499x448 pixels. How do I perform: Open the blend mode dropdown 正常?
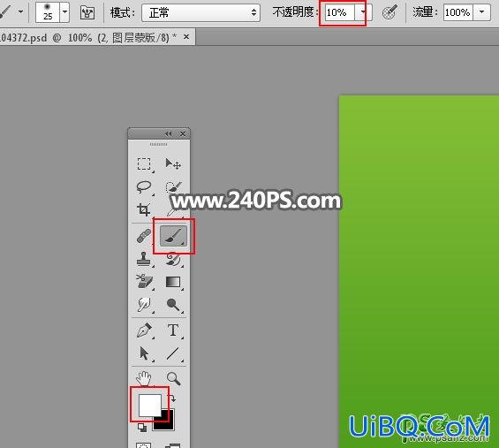(x=200, y=12)
